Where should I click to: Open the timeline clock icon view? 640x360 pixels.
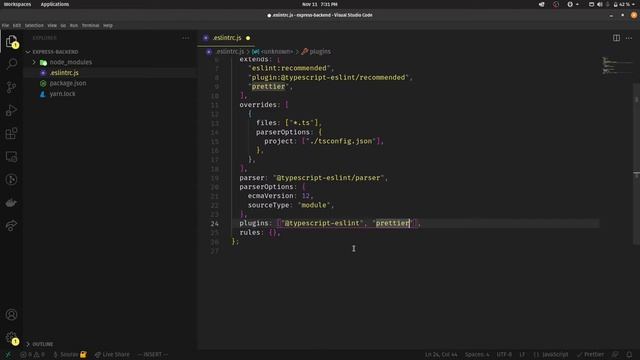pyautogui.click(x=11, y=180)
